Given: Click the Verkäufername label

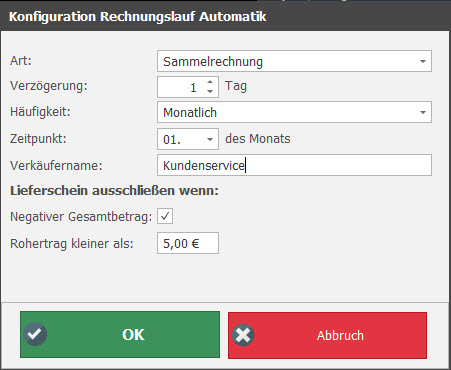Looking at the screenshot, I should [x=56, y=165].
